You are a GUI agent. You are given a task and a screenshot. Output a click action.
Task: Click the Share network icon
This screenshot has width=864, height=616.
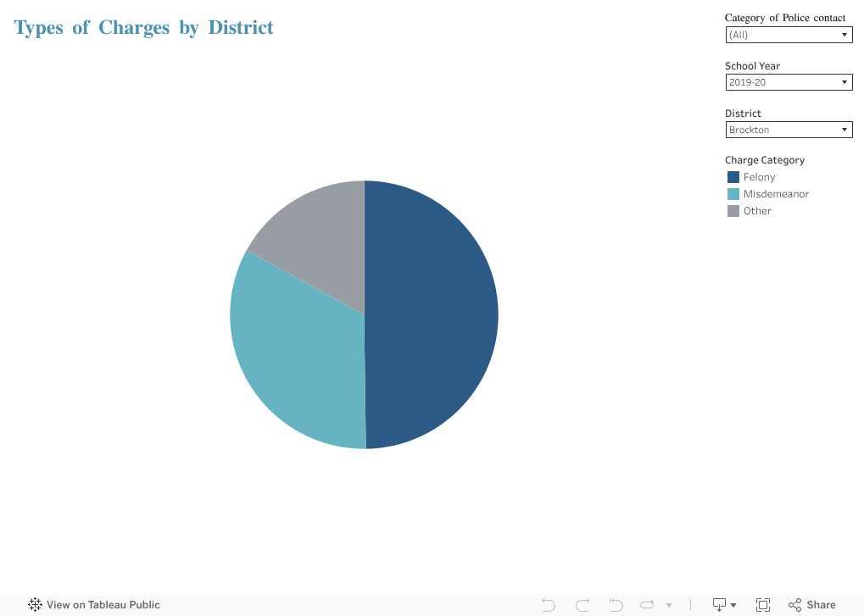point(794,604)
